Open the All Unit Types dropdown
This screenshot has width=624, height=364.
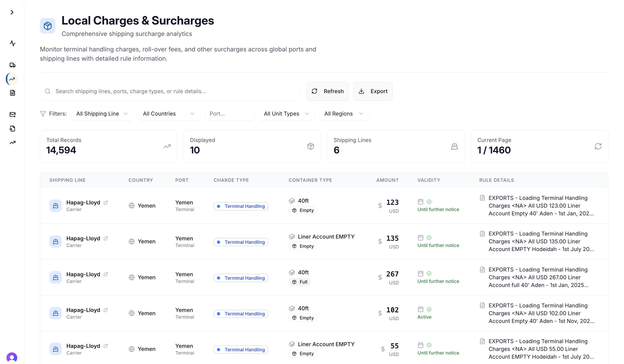287,114
